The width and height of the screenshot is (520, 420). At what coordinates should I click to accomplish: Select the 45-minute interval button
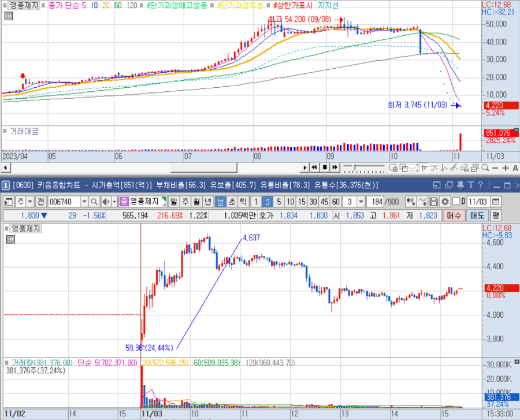pyautogui.click(x=324, y=202)
